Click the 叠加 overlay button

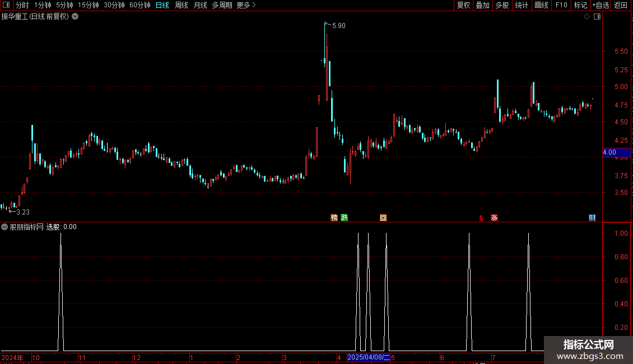(482, 5)
